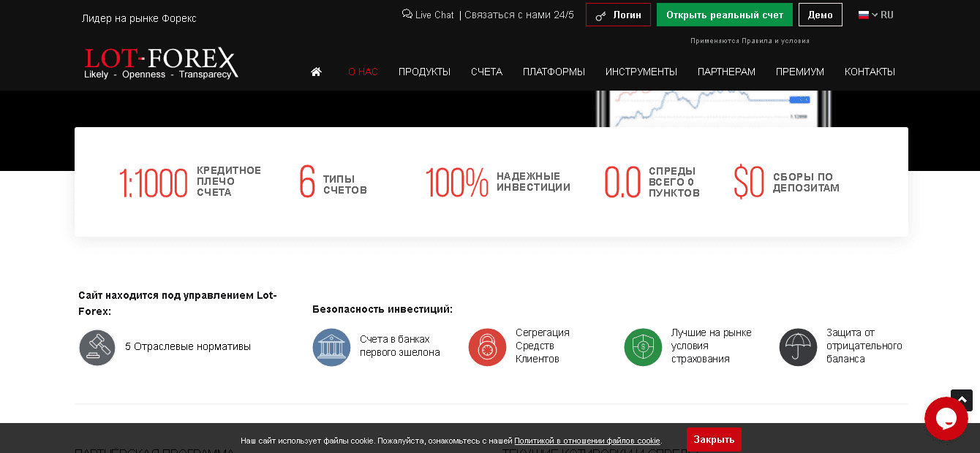Click the Логин button
This screenshot has height=453, width=980.
tap(618, 15)
